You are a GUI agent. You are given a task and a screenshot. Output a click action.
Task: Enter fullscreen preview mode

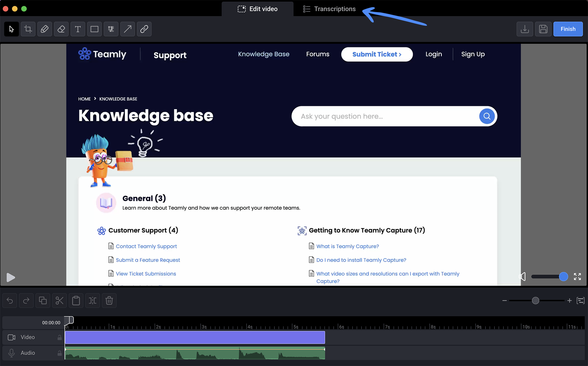coord(578,276)
